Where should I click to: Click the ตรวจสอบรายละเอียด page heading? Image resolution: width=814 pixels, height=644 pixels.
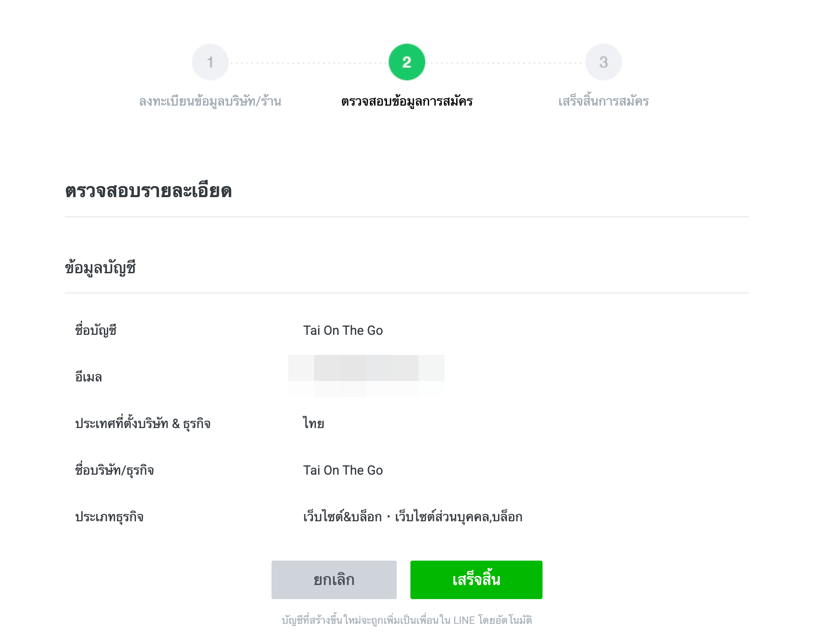click(x=149, y=191)
